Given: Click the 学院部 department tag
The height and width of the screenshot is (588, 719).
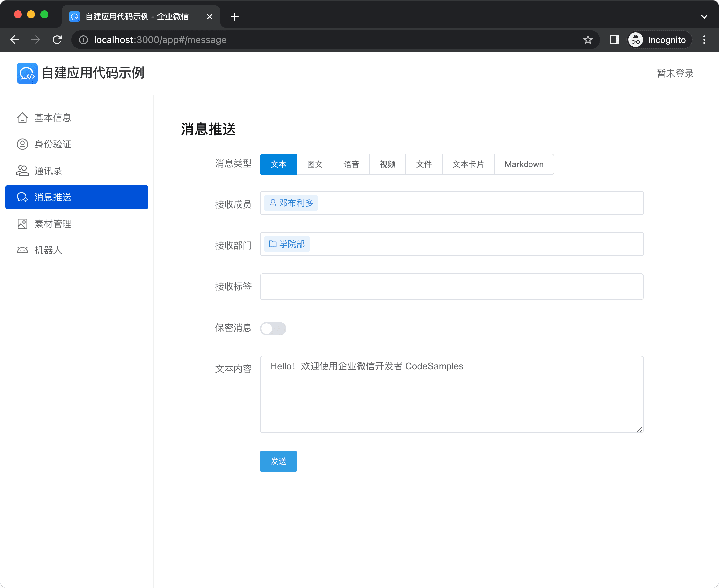Looking at the screenshot, I should (287, 244).
